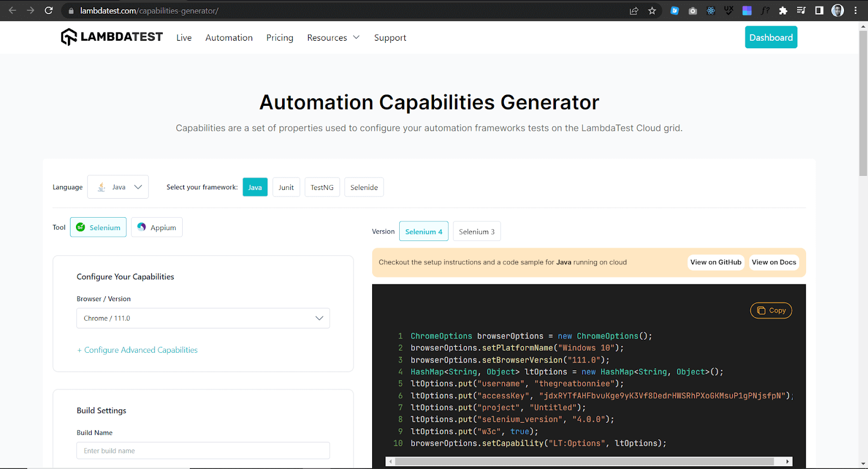Screen dimensions: 868x469
Task: Select the Junit framework
Action: coord(286,187)
